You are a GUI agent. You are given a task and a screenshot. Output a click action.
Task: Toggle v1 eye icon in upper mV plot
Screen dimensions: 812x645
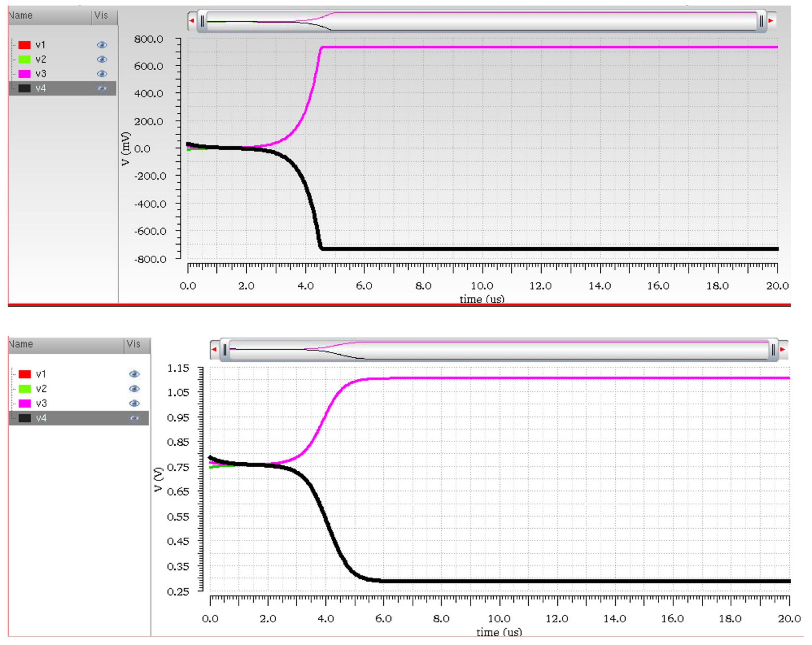102,45
